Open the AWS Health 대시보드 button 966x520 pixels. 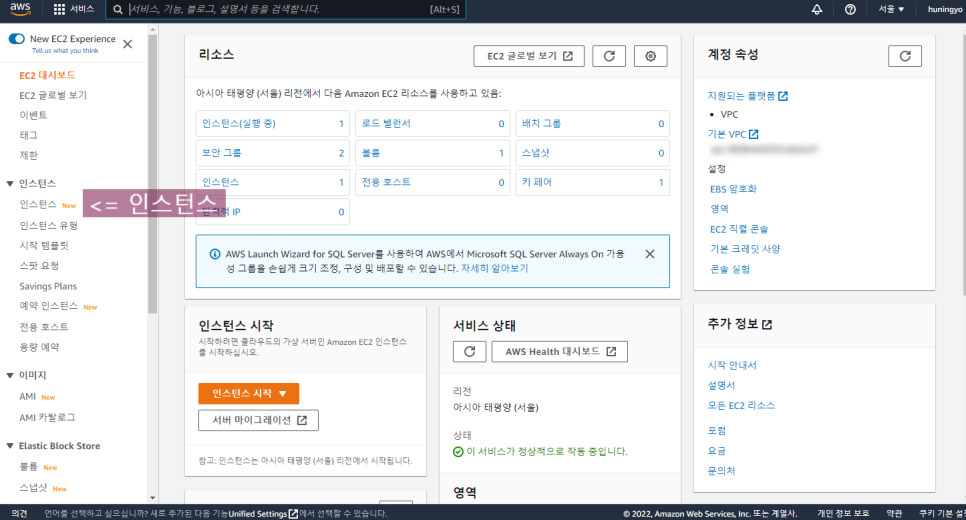pos(559,352)
